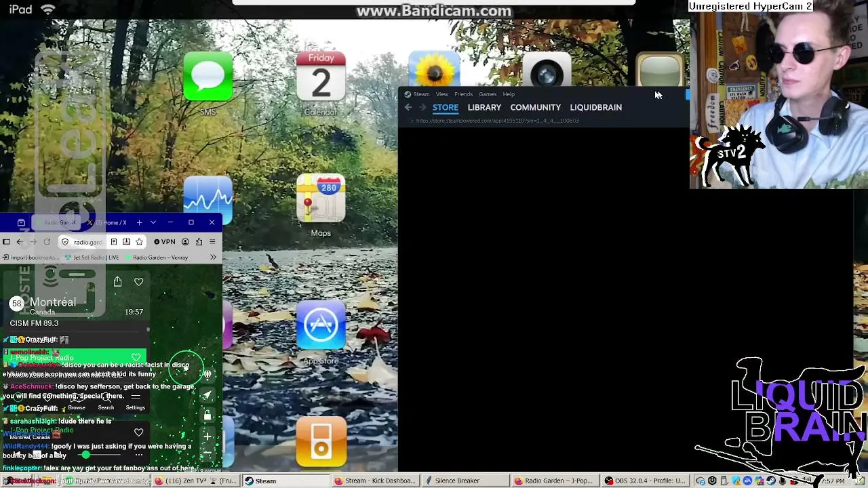Open reader view icon in address bar

pyautogui.click(x=113, y=242)
